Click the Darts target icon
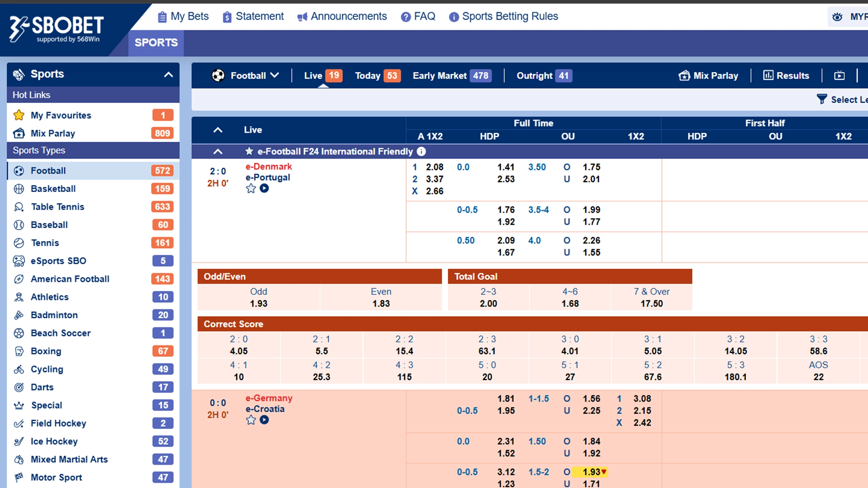 click(x=19, y=387)
